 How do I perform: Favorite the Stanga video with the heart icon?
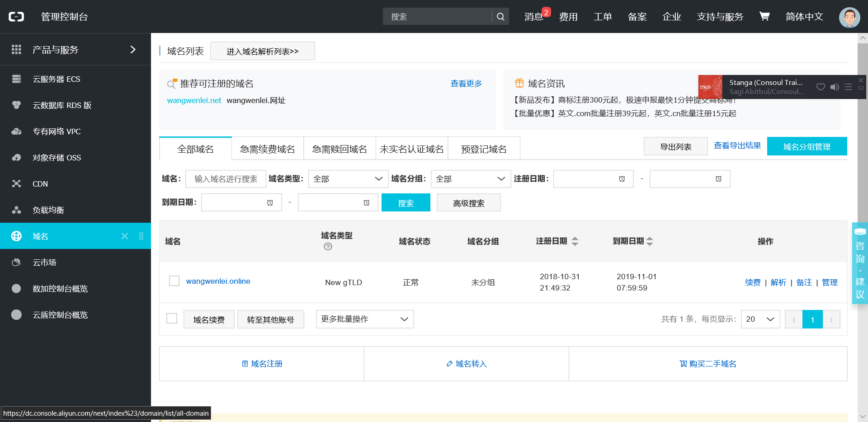coord(821,87)
